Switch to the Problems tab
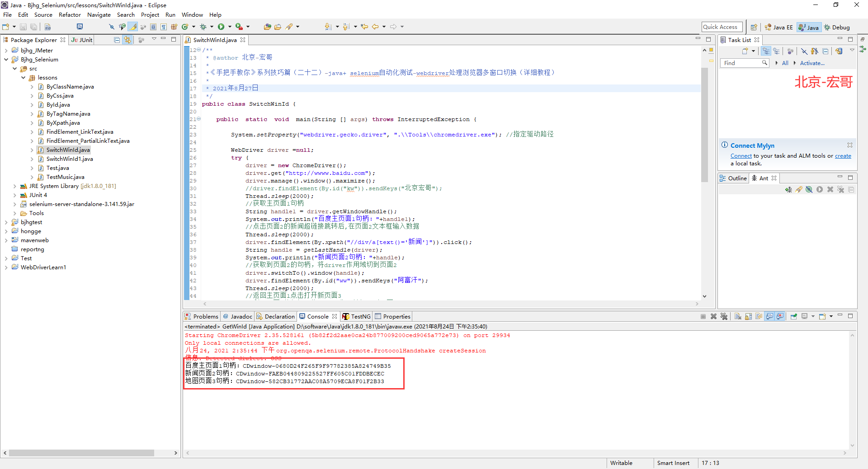The width and height of the screenshot is (868, 469). pyautogui.click(x=202, y=316)
